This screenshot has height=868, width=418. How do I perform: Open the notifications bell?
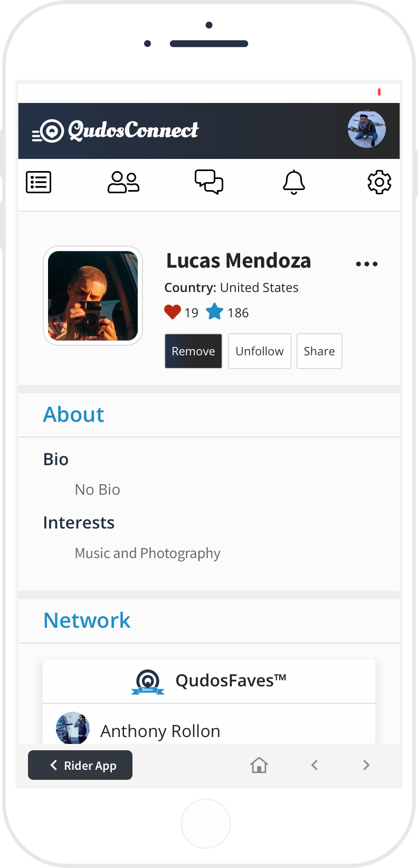(294, 183)
